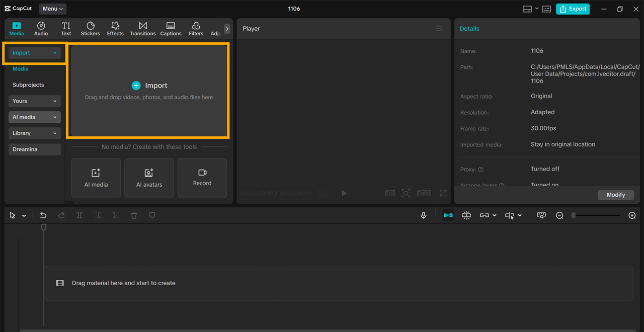Click the Import media drop area
This screenshot has width=644, height=332.
(149, 91)
